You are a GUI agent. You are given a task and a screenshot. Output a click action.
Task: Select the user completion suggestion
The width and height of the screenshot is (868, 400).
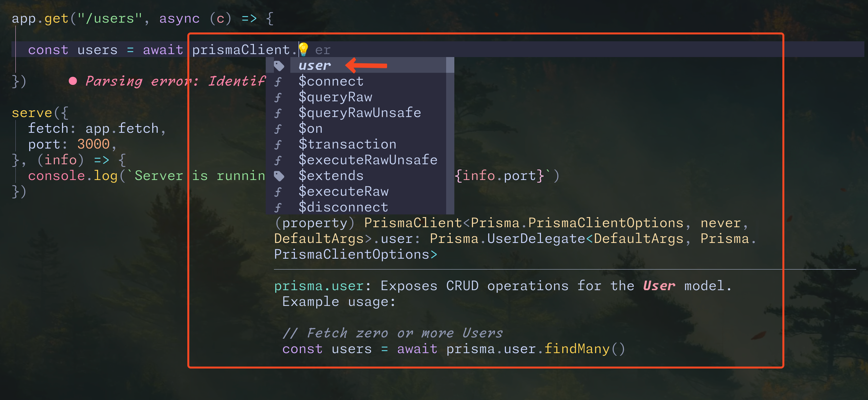tap(315, 65)
